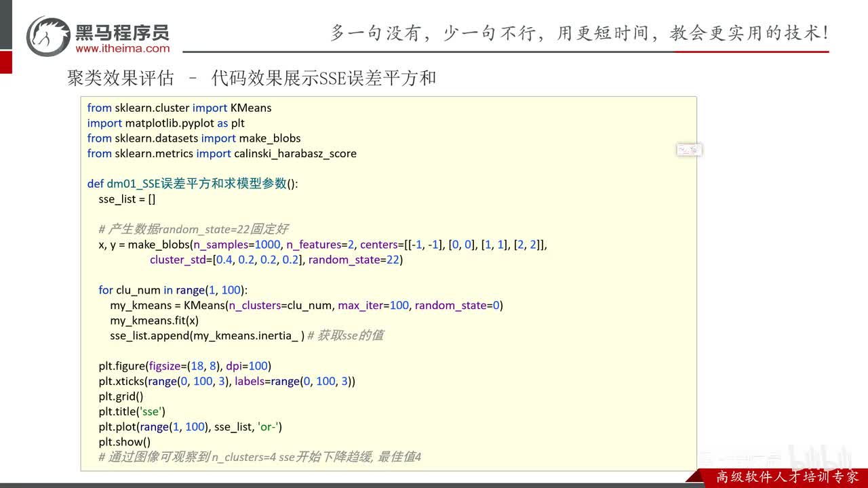The image size is (868, 488).
Task: Click the final comment about n_clusters=4 最佳值4
Action: point(260,457)
